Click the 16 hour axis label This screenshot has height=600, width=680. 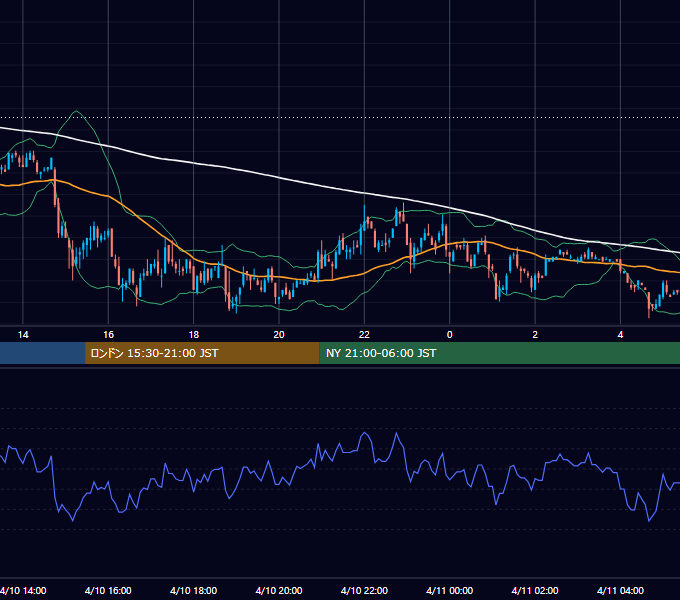pos(108,335)
